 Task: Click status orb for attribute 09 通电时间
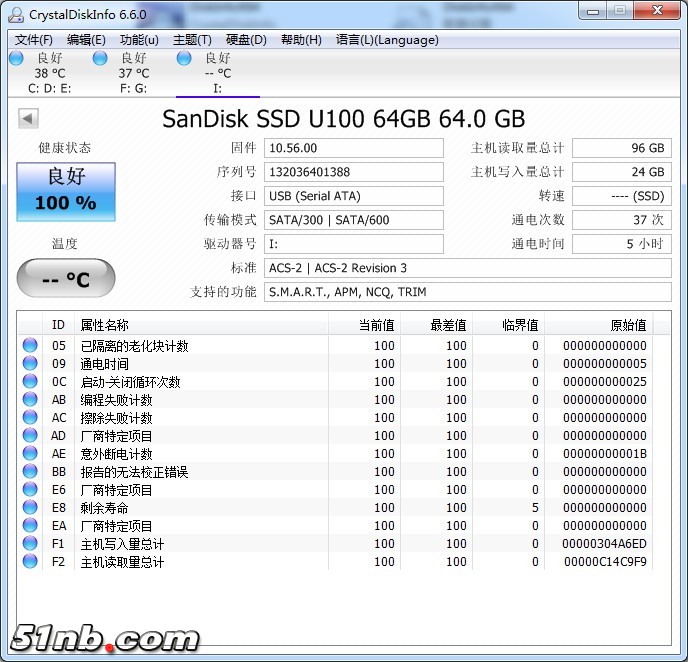coord(30,363)
